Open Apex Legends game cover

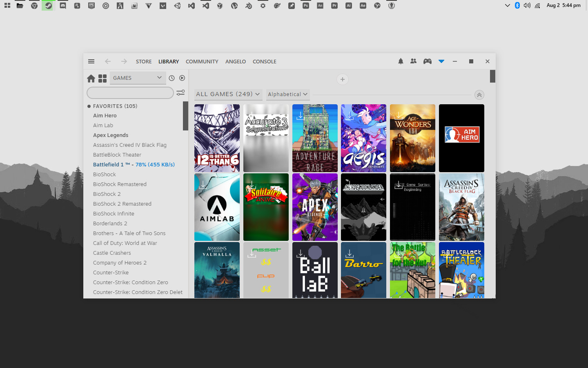pyautogui.click(x=315, y=207)
